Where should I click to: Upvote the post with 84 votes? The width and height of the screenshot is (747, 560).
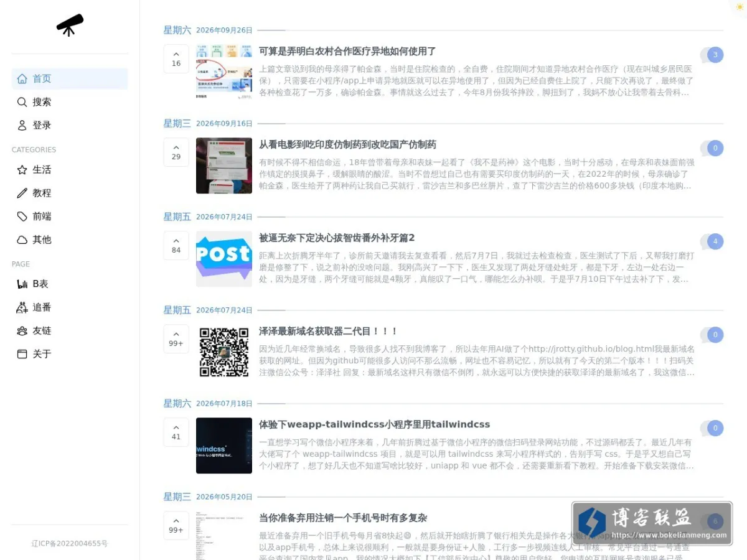tap(176, 245)
